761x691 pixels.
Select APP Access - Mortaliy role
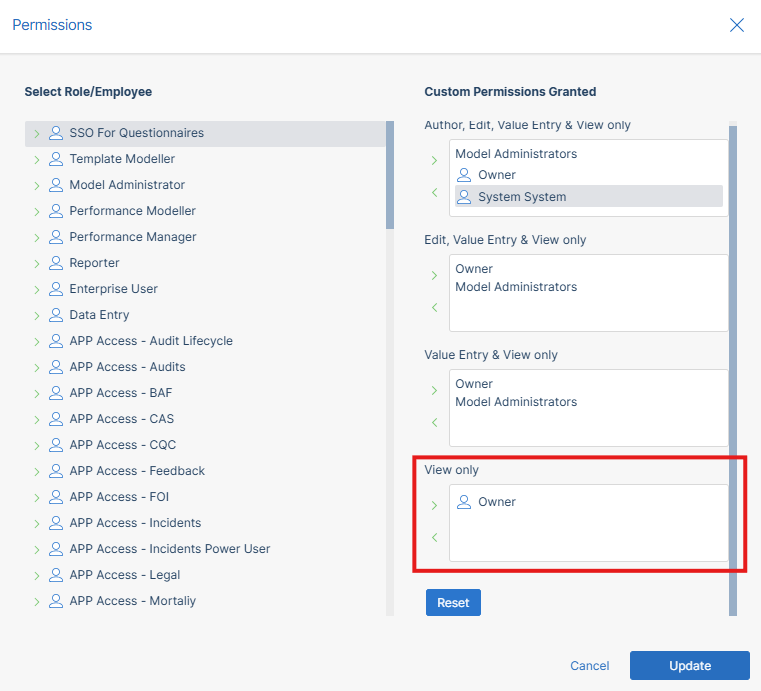(132, 601)
